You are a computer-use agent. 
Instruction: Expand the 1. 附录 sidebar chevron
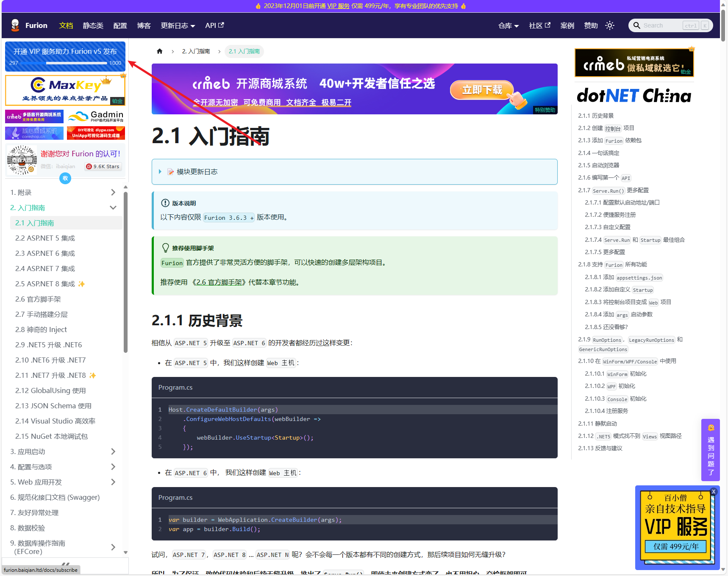click(x=113, y=192)
